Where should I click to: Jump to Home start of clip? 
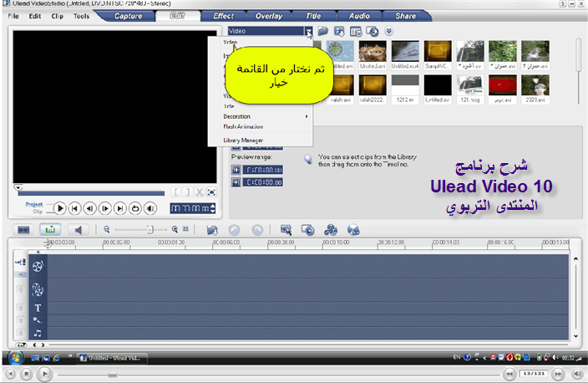click(x=75, y=208)
